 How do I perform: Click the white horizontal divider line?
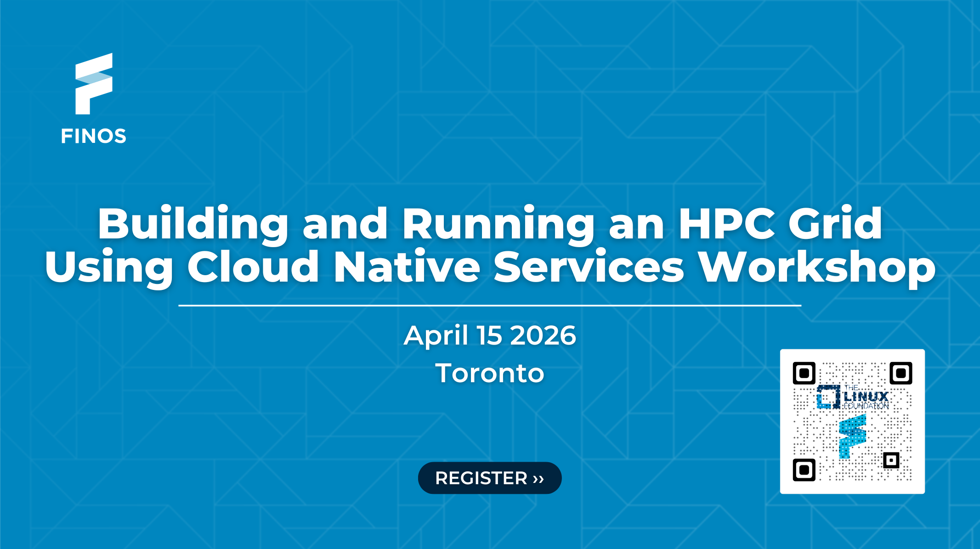490,305
